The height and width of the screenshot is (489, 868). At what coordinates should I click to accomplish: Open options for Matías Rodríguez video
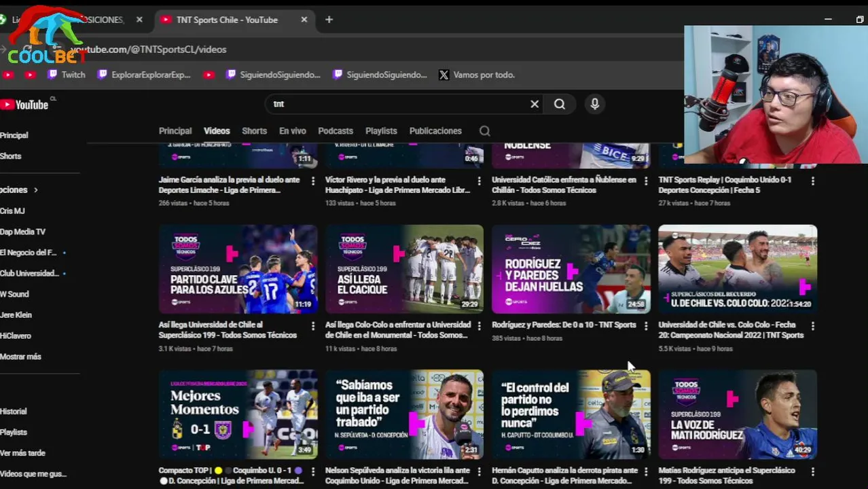(813, 472)
